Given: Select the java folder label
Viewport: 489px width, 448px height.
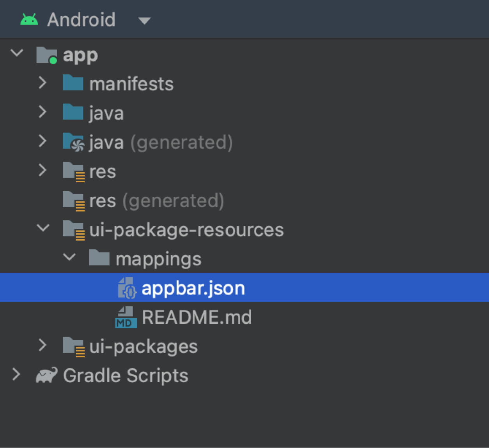Looking at the screenshot, I should [106, 114].
